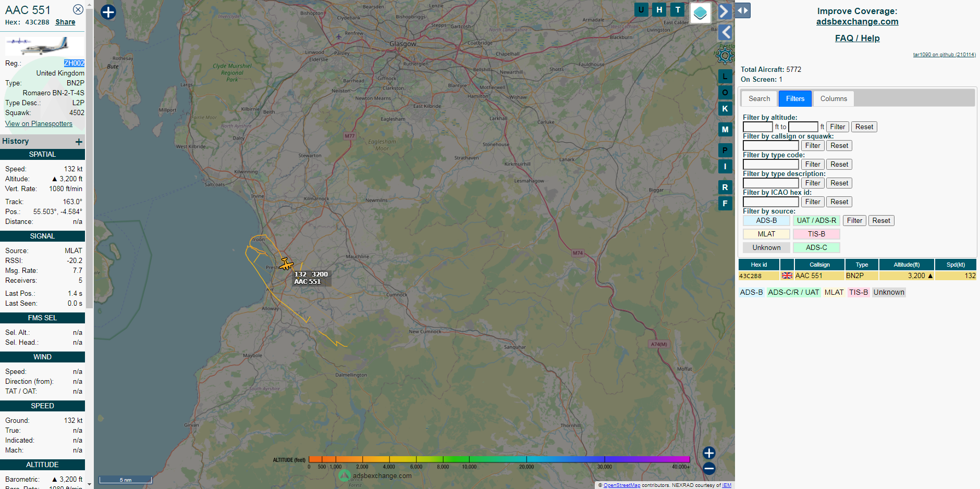
Task: Select Unknown source filter
Action: pos(766,247)
